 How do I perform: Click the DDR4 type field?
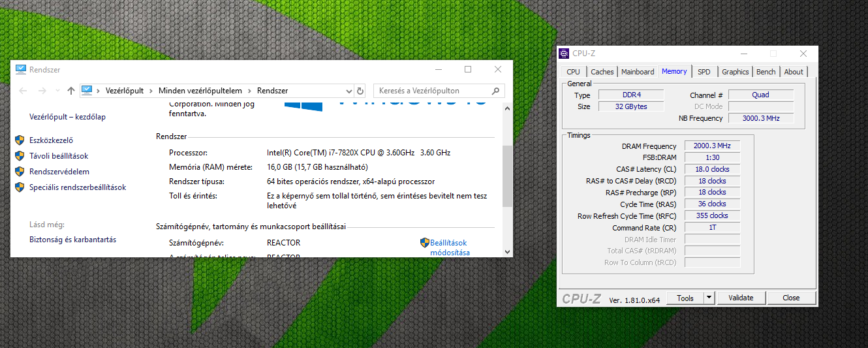pyautogui.click(x=630, y=95)
